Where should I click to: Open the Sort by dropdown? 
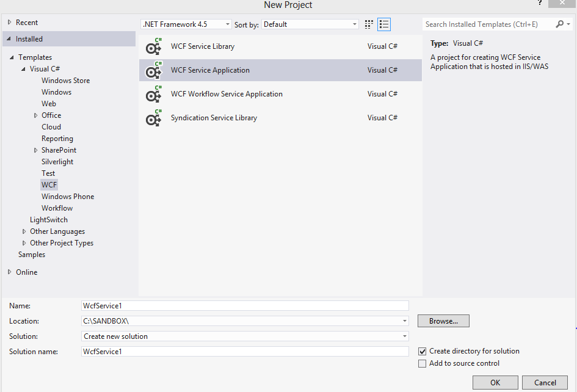310,24
